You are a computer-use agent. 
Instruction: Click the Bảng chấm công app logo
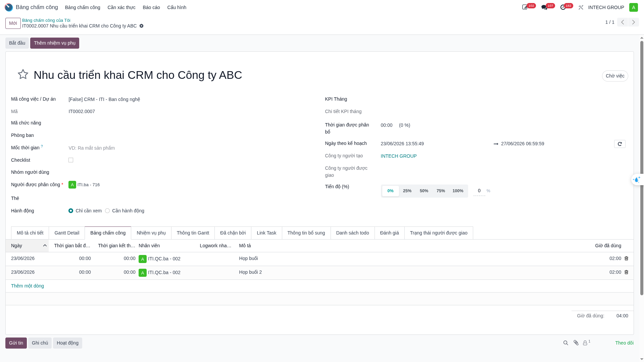(9, 7)
